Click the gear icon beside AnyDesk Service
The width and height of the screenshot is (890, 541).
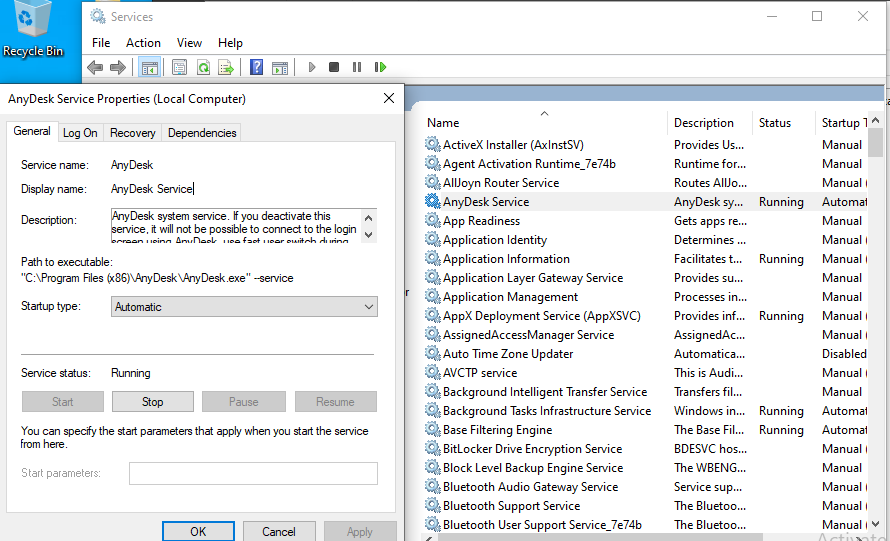433,201
